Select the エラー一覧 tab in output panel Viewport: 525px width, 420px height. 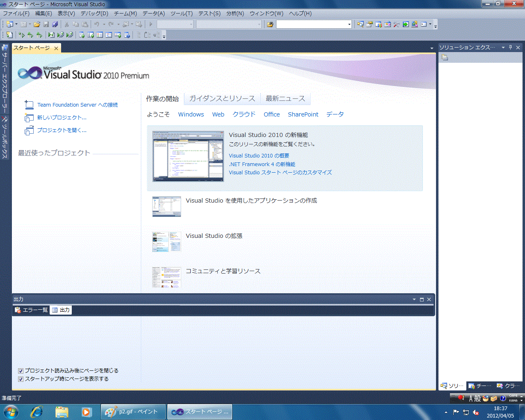click(x=31, y=310)
